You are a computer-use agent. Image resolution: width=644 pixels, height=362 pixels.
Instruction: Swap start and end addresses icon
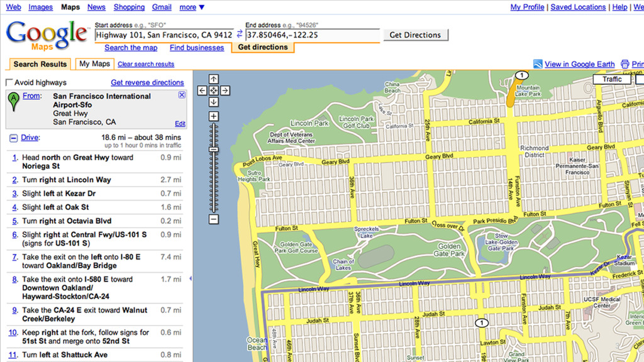(x=240, y=35)
